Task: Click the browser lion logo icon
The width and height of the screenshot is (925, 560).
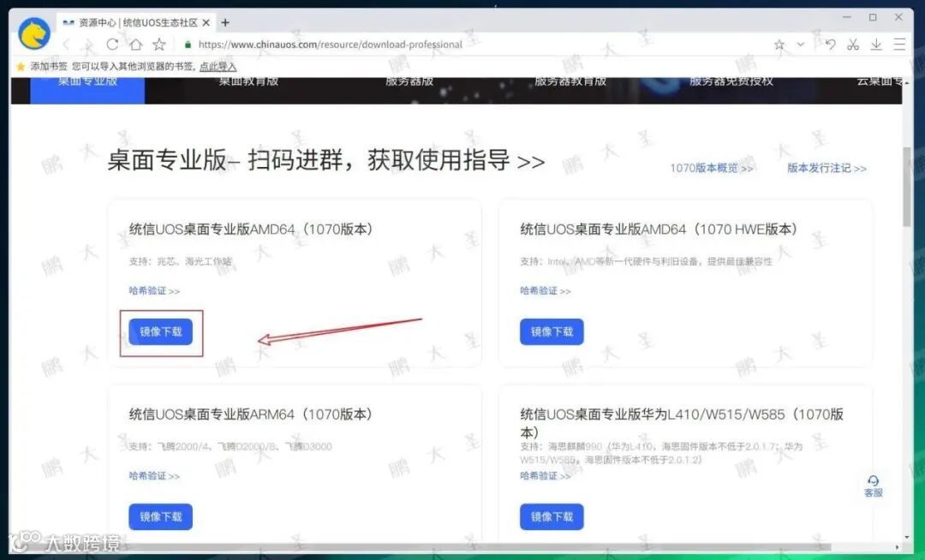Action: pos(33,33)
